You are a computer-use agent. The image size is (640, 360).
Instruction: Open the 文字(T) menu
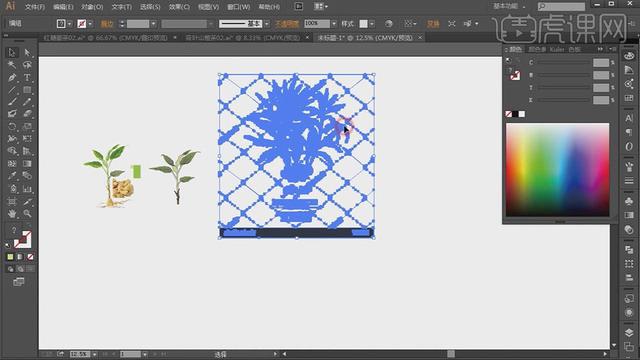pyautogui.click(x=121, y=7)
